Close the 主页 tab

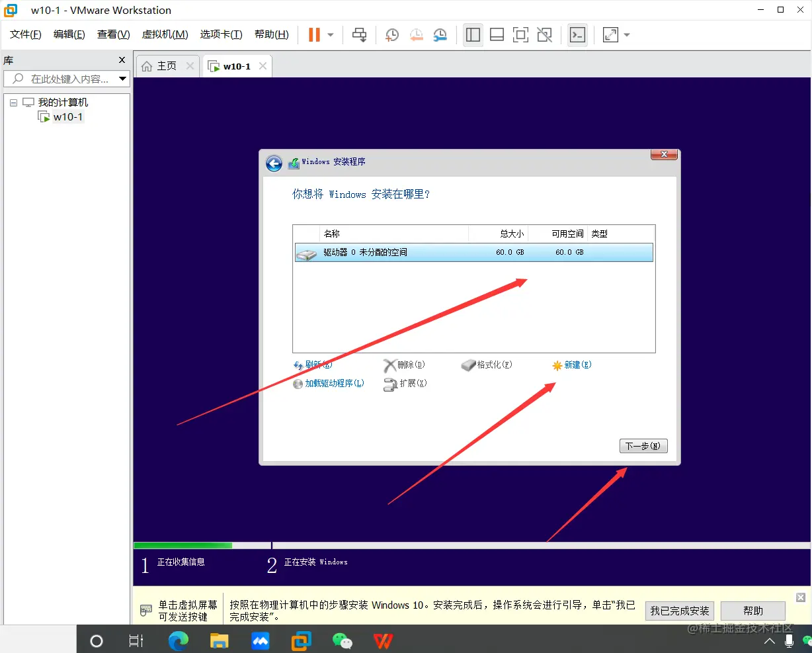coord(190,66)
